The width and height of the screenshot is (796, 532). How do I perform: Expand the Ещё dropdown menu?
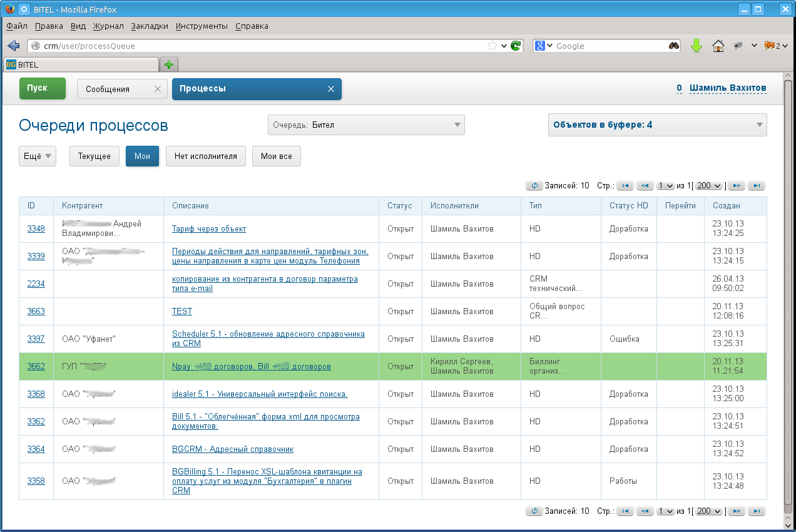point(38,156)
